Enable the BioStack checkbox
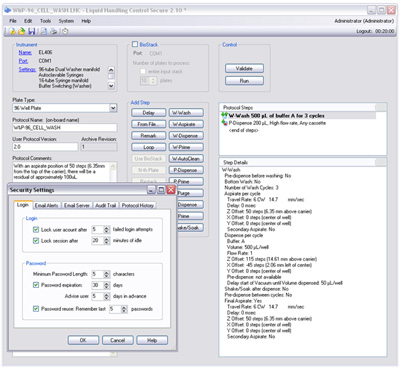 pos(135,44)
